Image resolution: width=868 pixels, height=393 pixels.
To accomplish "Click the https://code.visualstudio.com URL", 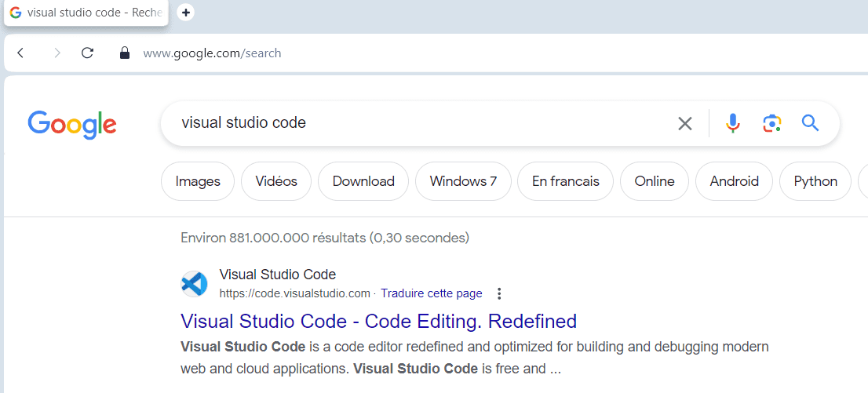I will (294, 293).
